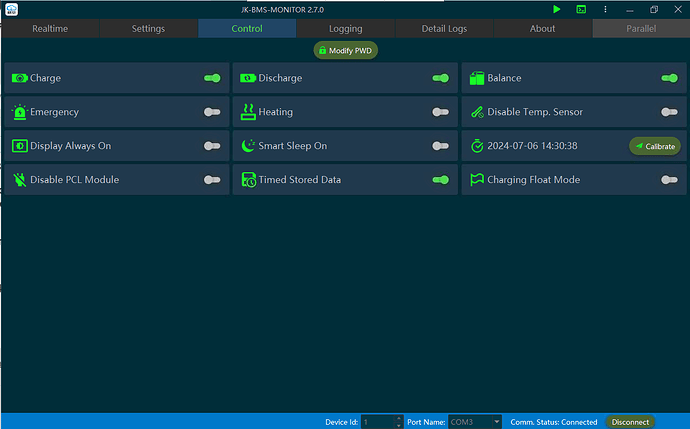Switch to the Parallel tab
Viewport: 690px width, 429px height.
pyautogui.click(x=641, y=29)
